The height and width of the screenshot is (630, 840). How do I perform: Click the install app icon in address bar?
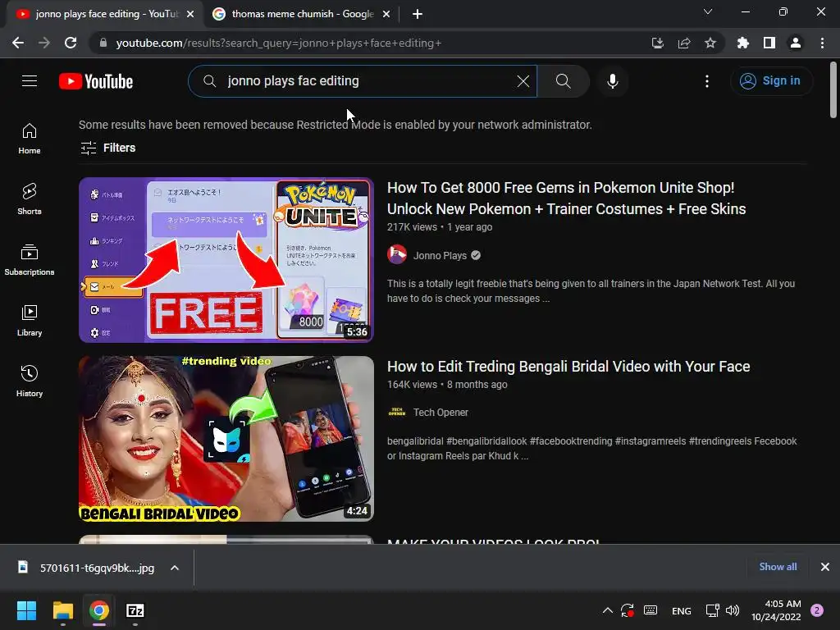pyautogui.click(x=658, y=43)
